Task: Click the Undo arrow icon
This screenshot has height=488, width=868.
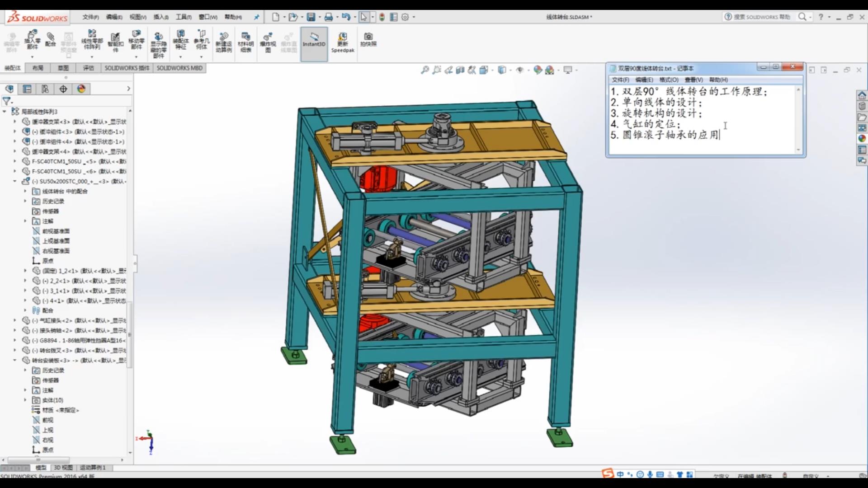Action: click(346, 17)
